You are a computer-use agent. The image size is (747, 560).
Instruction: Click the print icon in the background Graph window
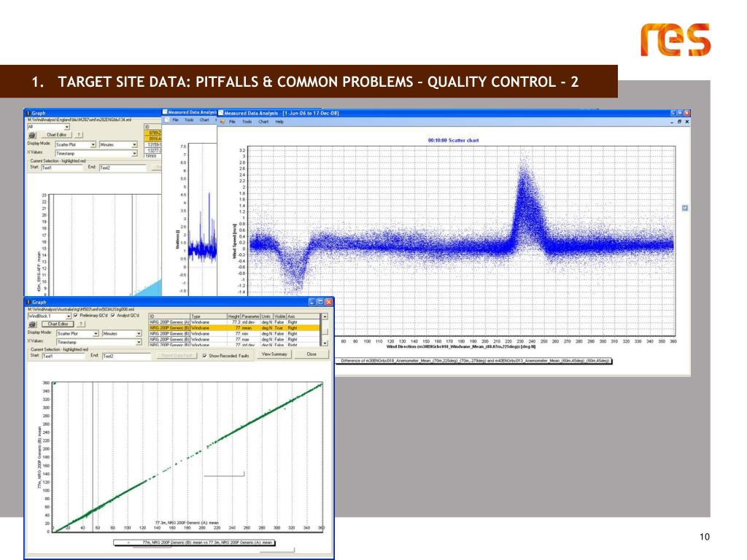point(32,135)
